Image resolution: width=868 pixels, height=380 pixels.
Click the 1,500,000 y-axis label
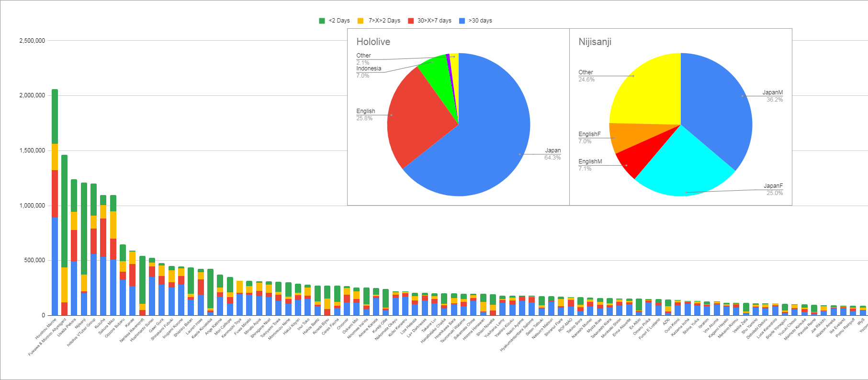click(x=32, y=150)
